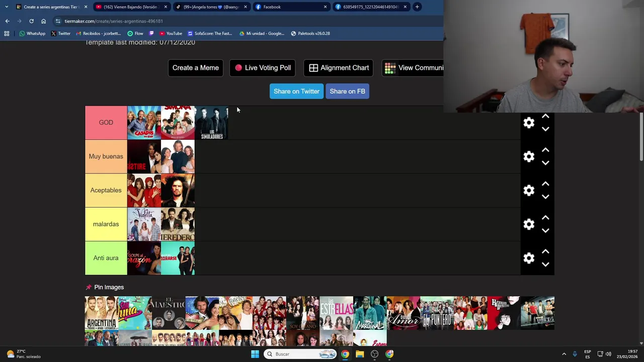
Task: Open the tab search dropdown arrow
Action: point(7,7)
